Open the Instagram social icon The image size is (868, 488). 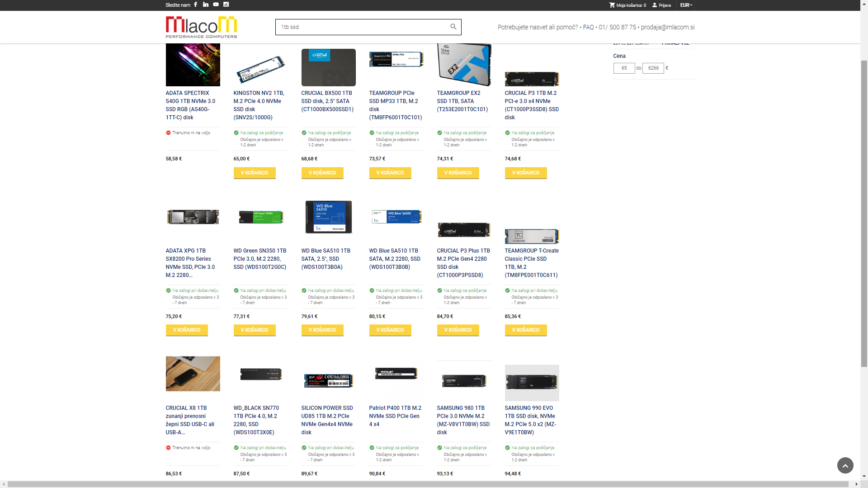click(226, 5)
